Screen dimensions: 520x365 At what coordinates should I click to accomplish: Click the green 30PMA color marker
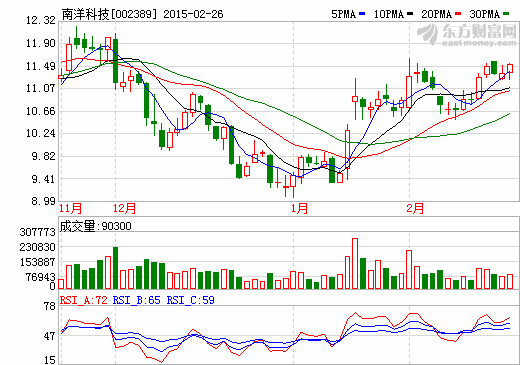[x=506, y=14]
